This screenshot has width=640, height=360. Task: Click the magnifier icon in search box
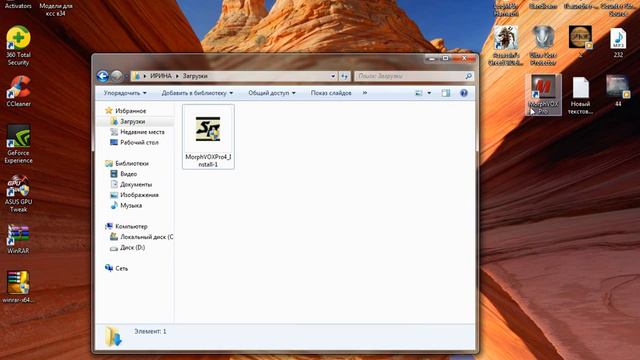[x=469, y=76]
